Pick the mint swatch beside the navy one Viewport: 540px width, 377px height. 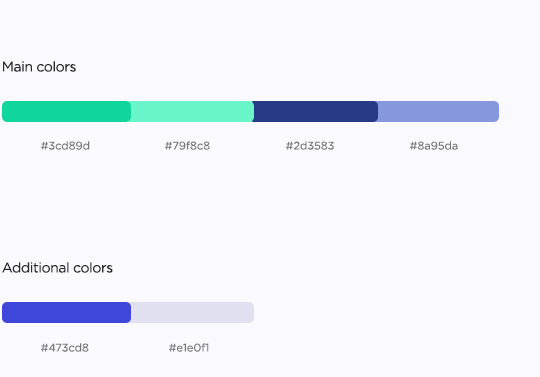(x=192, y=112)
